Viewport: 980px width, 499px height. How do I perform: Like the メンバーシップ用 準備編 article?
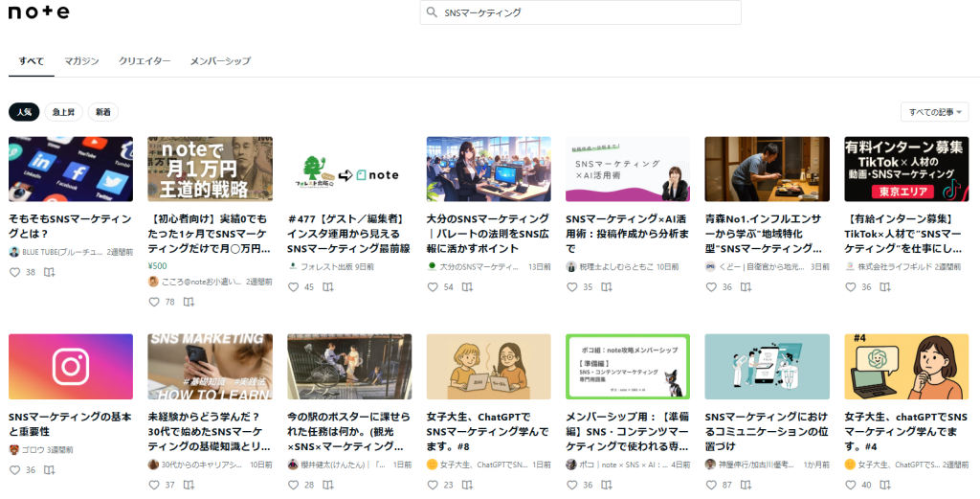point(572,485)
